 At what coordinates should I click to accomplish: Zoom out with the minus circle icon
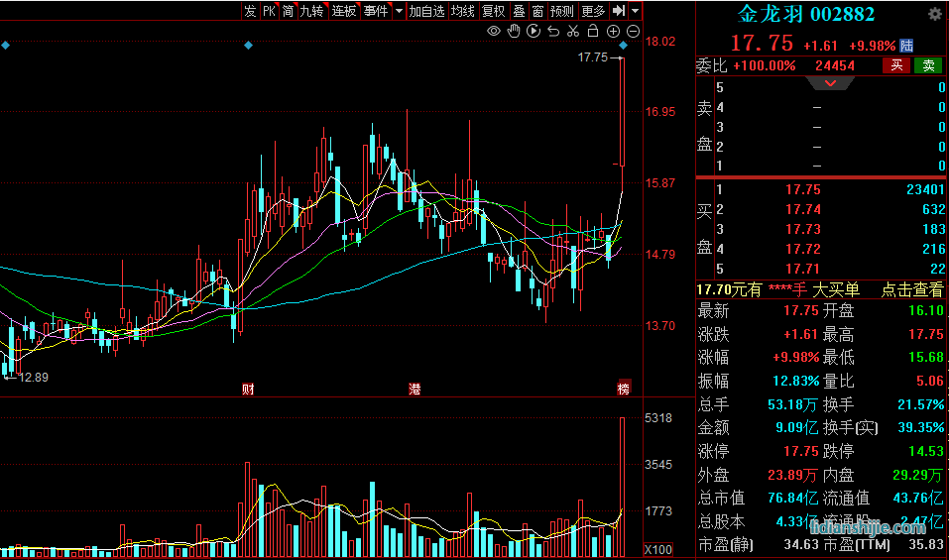pyautogui.click(x=633, y=32)
